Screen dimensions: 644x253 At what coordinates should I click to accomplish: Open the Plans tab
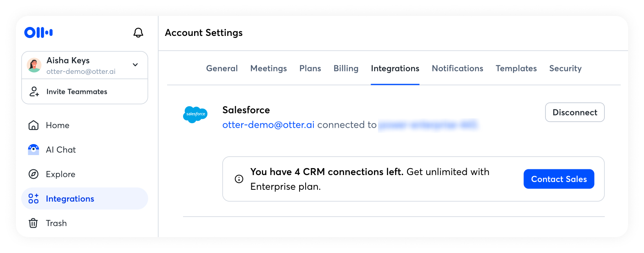tap(310, 69)
